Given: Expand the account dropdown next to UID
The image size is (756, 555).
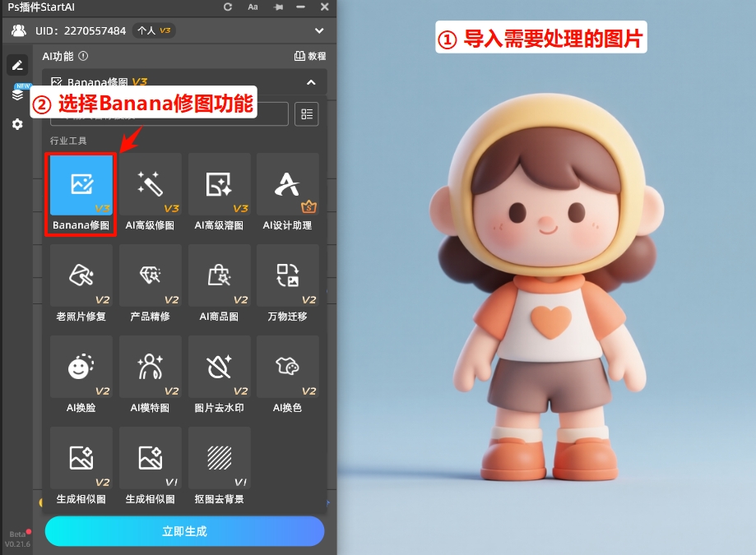Looking at the screenshot, I should [319, 30].
